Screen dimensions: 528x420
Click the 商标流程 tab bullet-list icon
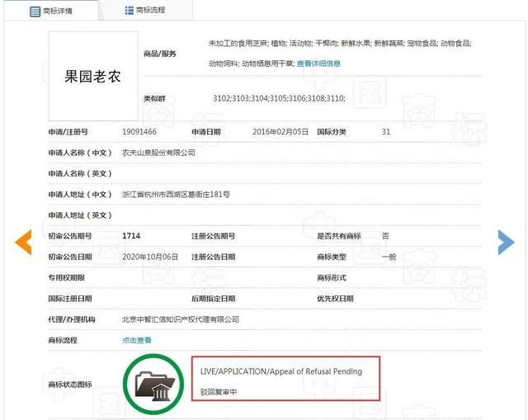pyautogui.click(x=129, y=10)
